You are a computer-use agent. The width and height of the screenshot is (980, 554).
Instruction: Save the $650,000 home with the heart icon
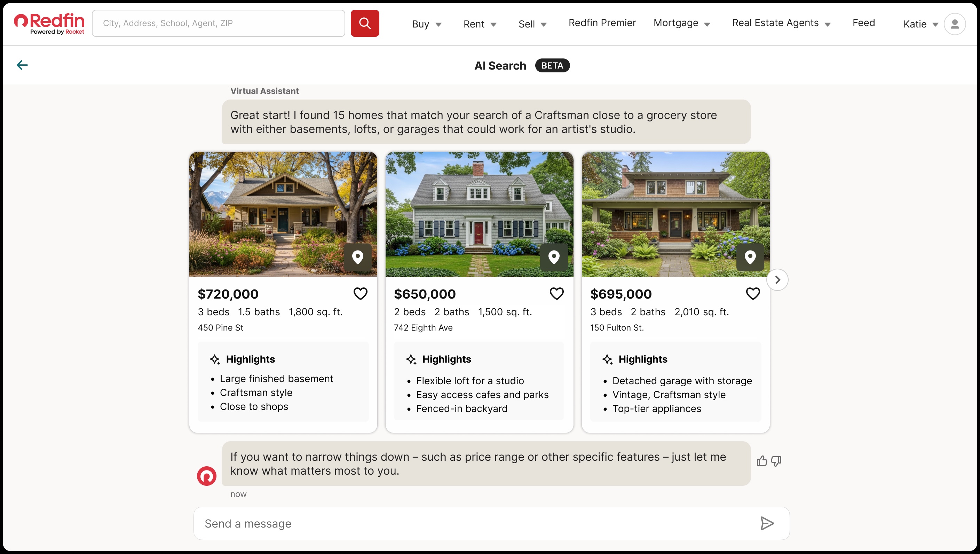click(556, 293)
